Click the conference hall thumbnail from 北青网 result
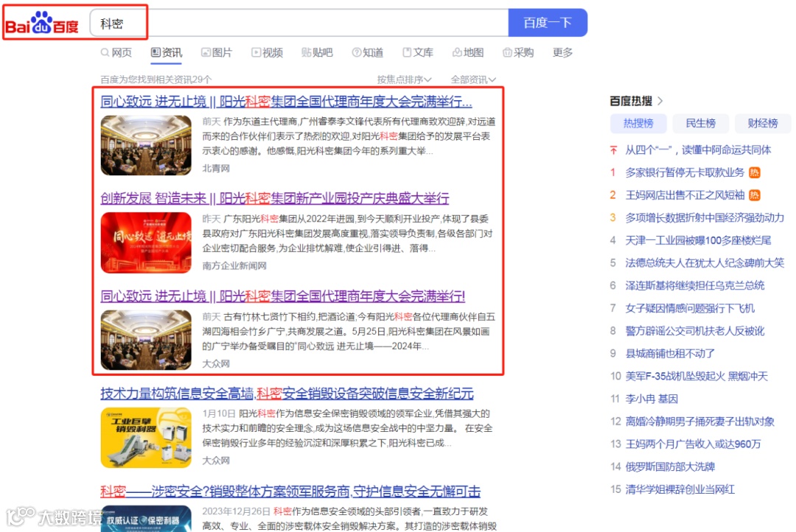The image size is (796, 532). 146,145
